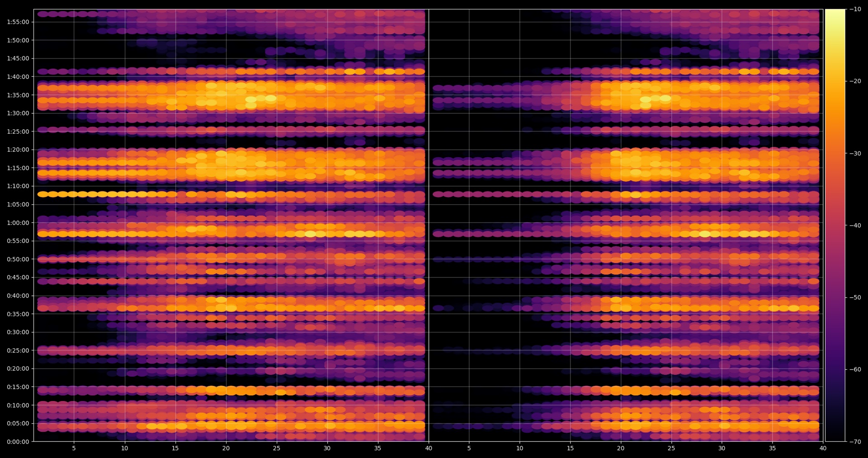The image size is (868, 458).
Task: Pick the 0:40:00 time axis label
Action: pyautogui.click(x=18, y=296)
